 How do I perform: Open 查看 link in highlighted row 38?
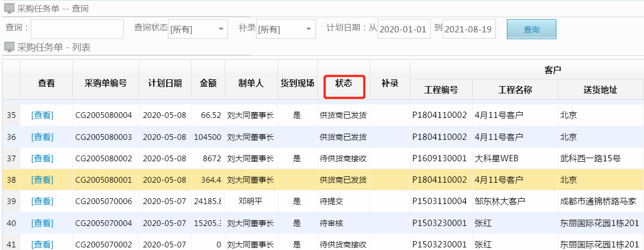(x=42, y=180)
